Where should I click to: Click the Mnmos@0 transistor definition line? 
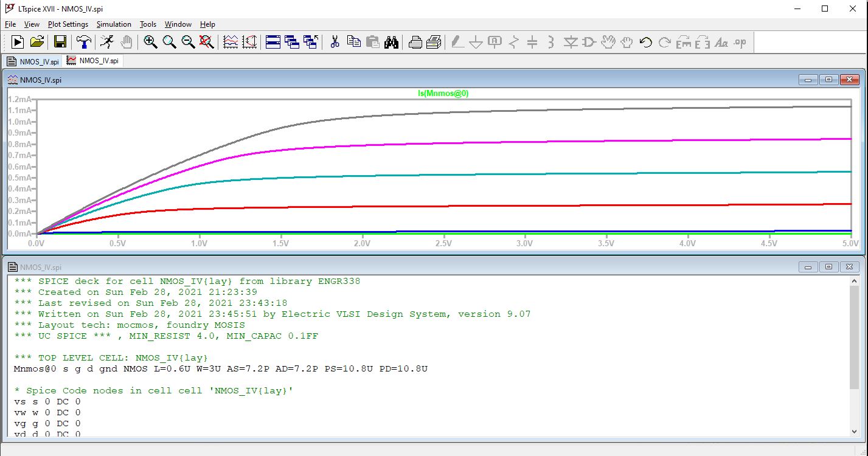[220, 369]
